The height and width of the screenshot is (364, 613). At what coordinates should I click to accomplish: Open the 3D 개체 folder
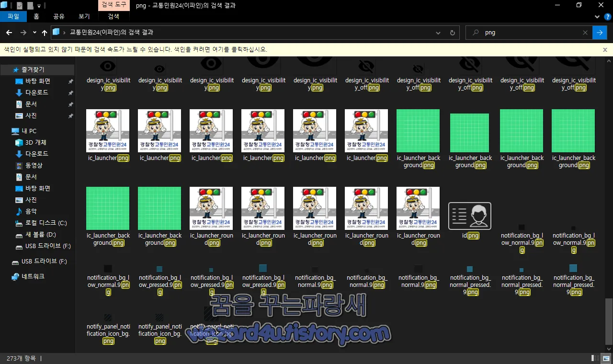click(36, 142)
